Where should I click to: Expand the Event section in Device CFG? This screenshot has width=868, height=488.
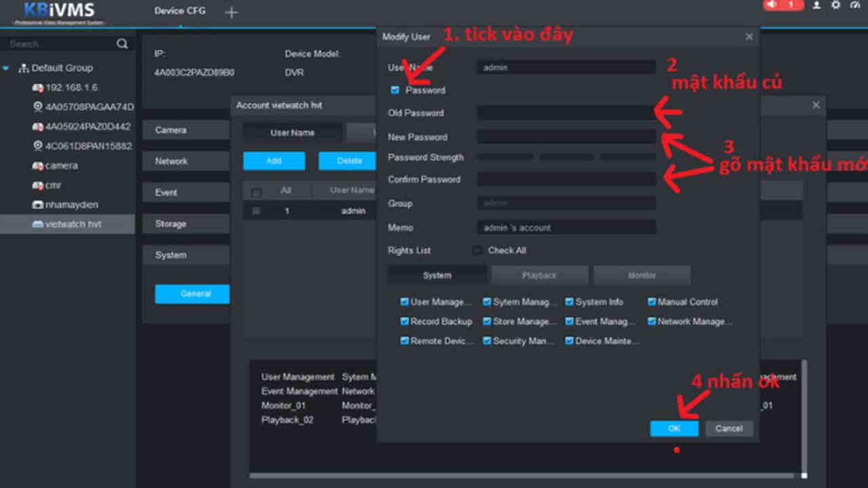pyautogui.click(x=187, y=192)
